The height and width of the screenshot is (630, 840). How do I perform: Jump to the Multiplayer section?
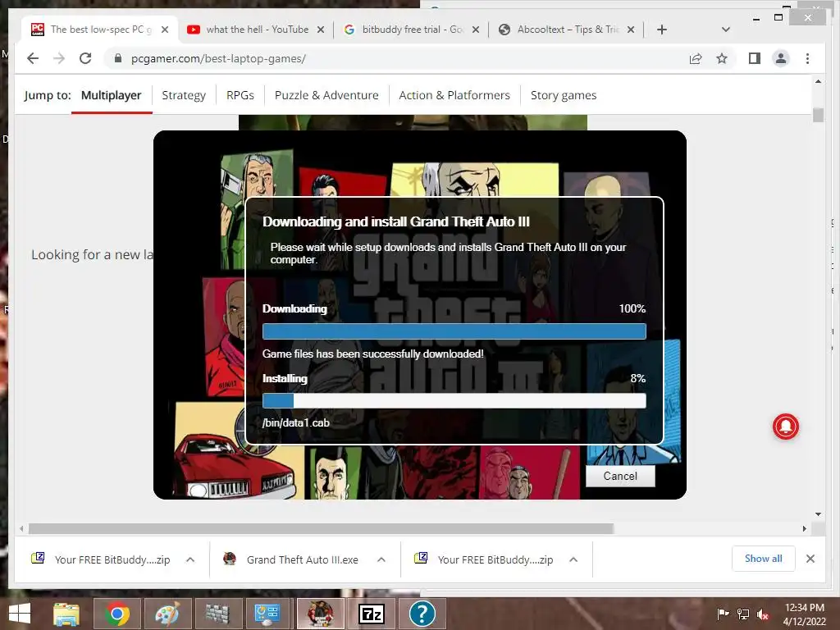pos(111,95)
